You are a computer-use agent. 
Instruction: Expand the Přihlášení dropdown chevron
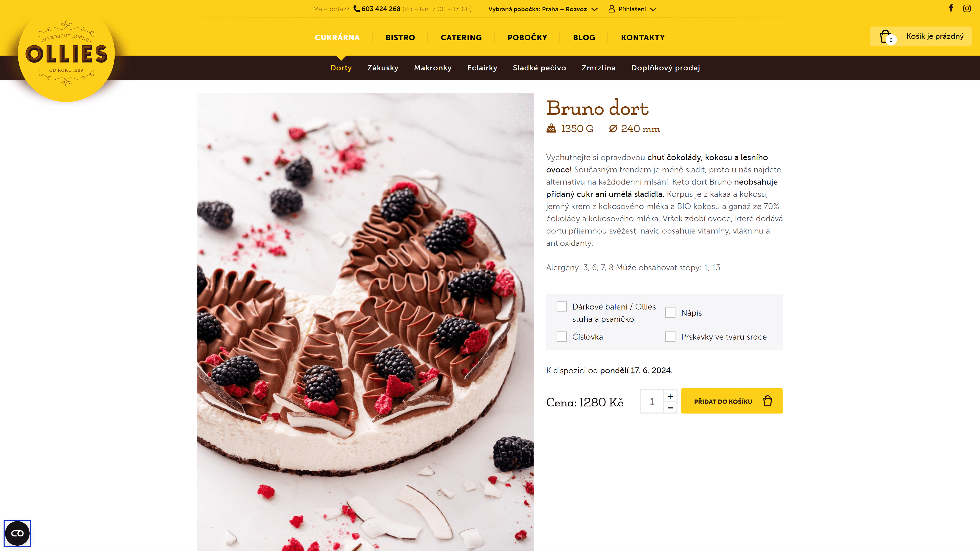click(653, 9)
